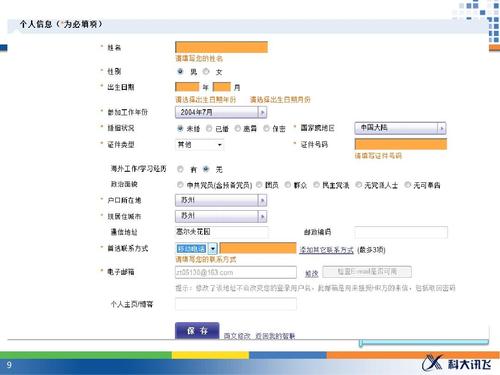The width and height of the screenshot is (500, 375).
Task: Choose 有 for overseas experience
Action: [x=180, y=169]
